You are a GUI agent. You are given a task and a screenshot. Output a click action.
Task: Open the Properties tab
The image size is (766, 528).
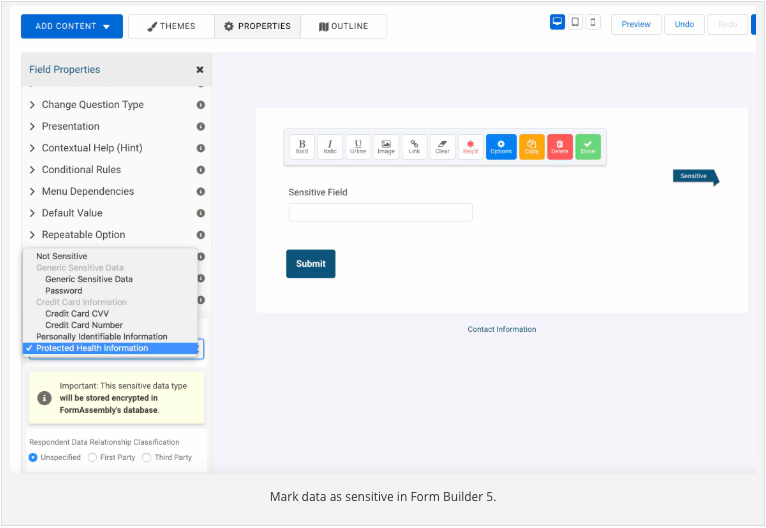[x=257, y=26]
